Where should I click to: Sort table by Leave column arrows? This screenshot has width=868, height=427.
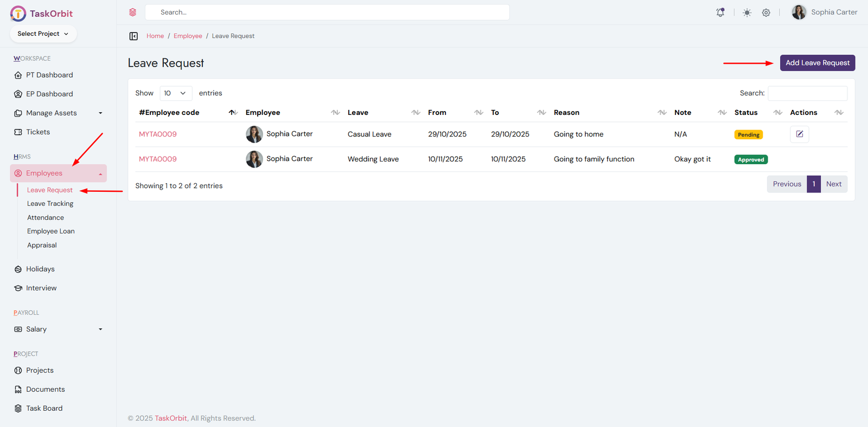pyautogui.click(x=416, y=112)
